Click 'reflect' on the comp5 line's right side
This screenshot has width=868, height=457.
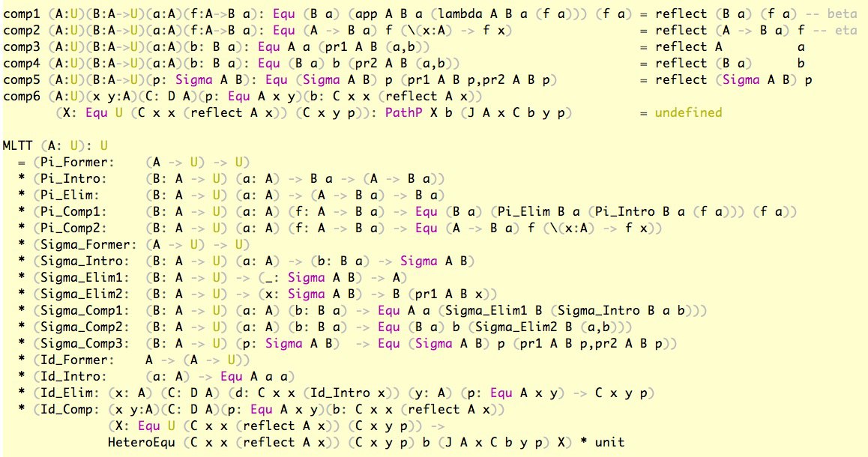click(681, 80)
